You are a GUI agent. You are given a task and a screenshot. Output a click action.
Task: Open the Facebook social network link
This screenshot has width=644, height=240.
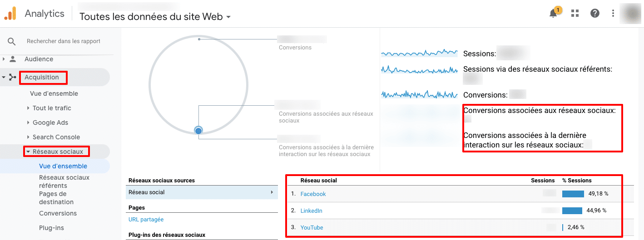click(313, 194)
